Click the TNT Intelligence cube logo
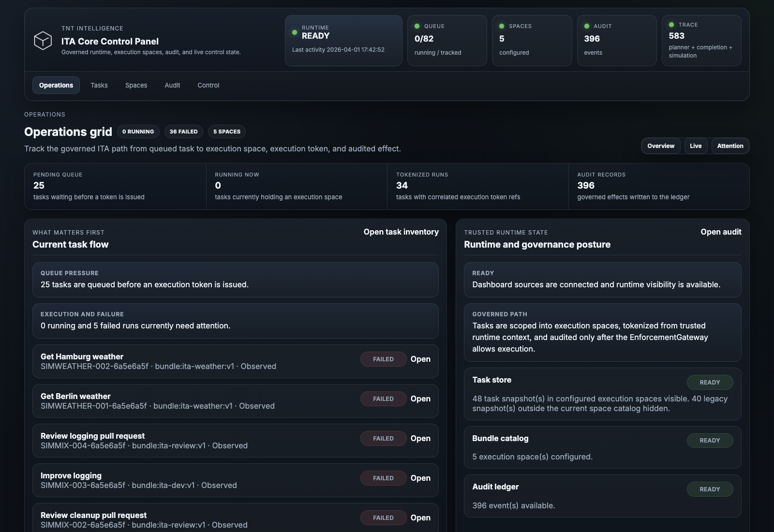 click(43, 41)
